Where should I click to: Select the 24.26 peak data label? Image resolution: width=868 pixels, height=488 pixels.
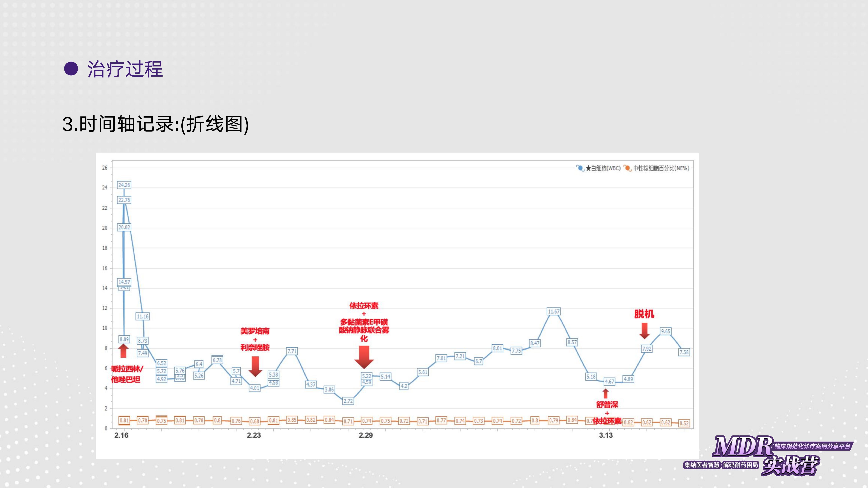click(124, 185)
